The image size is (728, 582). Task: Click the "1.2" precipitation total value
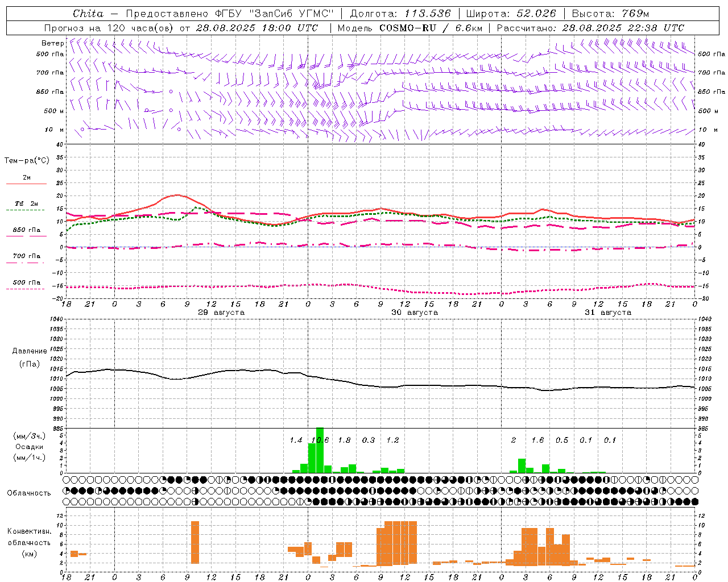[392, 440]
